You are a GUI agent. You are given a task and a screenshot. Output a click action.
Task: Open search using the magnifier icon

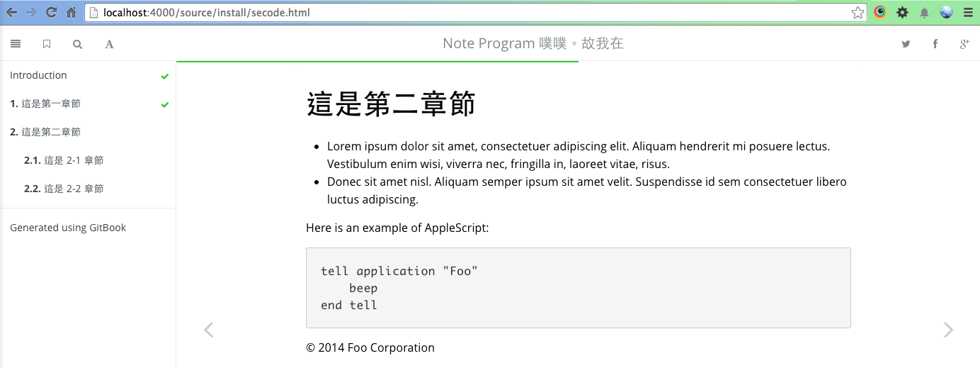click(x=78, y=44)
